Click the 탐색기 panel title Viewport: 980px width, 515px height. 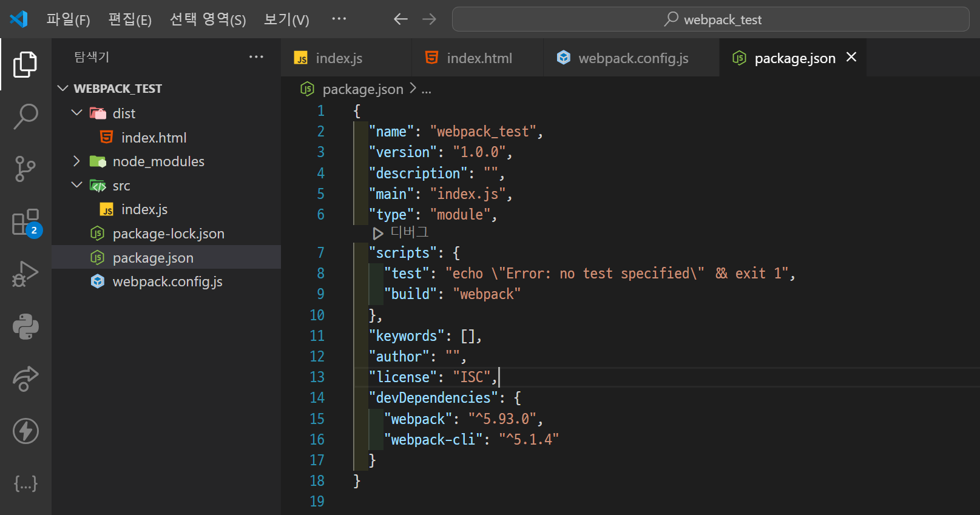coord(92,57)
